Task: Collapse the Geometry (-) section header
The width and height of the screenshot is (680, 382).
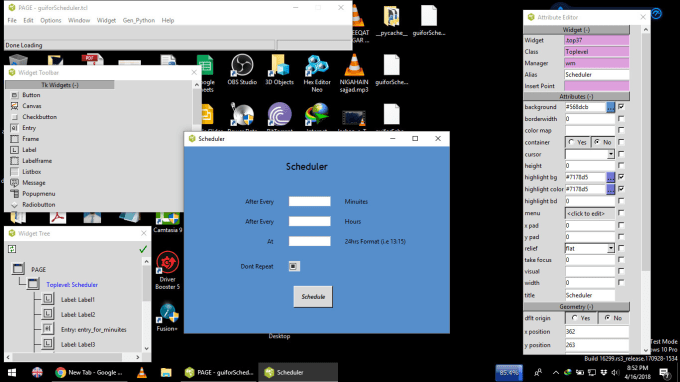Action: pos(576,307)
